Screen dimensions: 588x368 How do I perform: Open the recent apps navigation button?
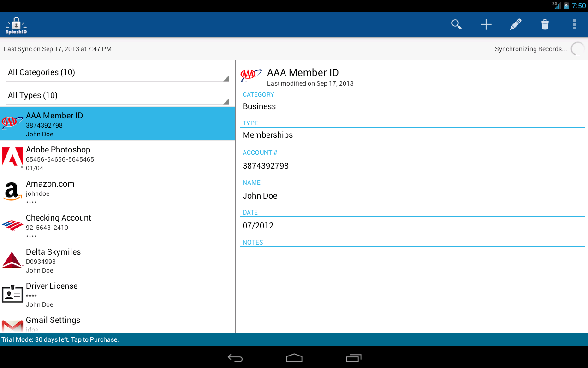click(354, 358)
